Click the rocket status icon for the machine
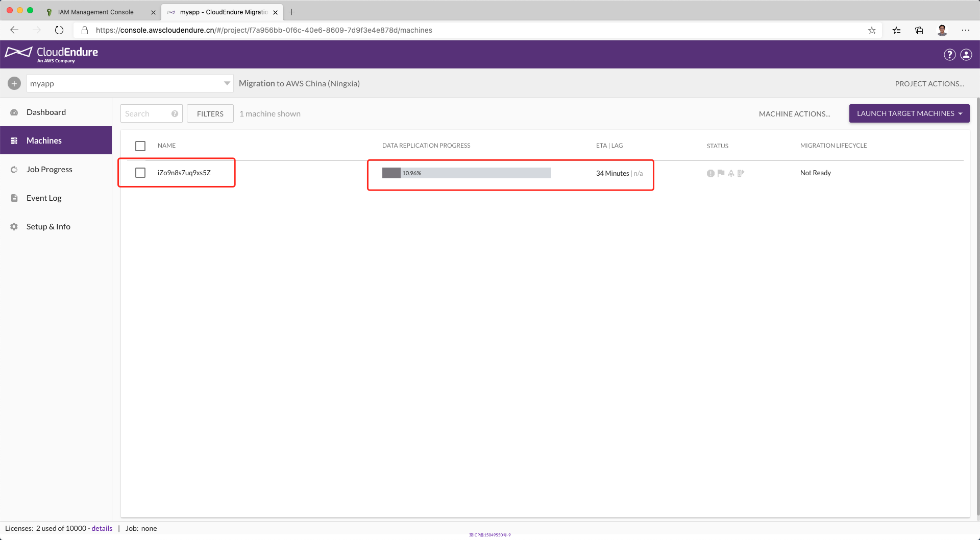The width and height of the screenshot is (980, 540). coord(731,173)
